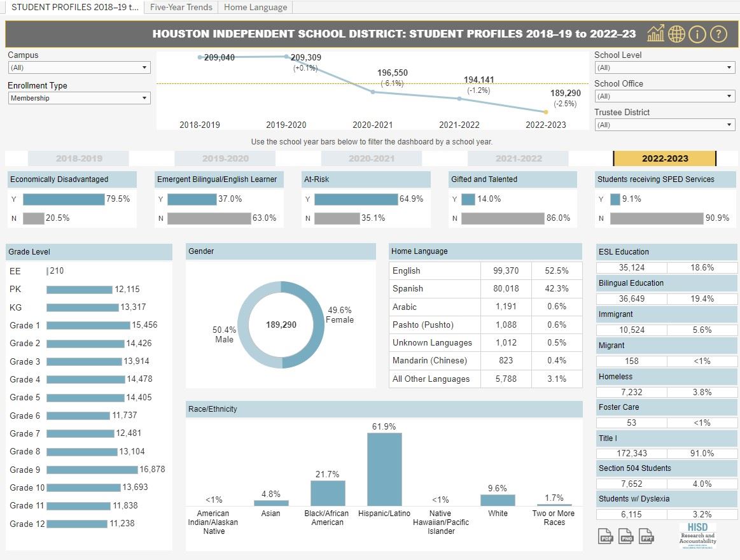Switch to Five-Year Trends tab
This screenshot has width=740, height=560.
pyautogui.click(x=181, y=7)
